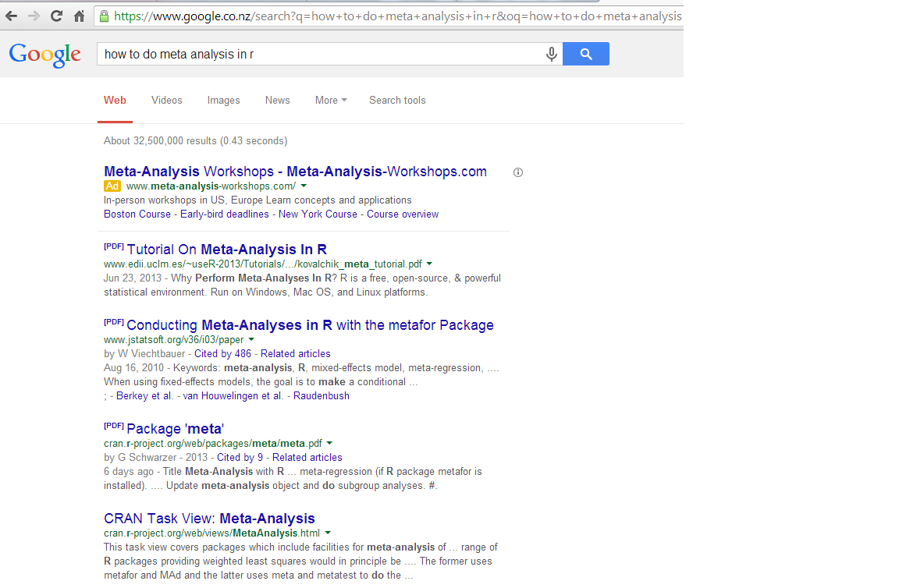899x588 pixels.
Task: Select the Web results tab
Action: pos(115,101)
